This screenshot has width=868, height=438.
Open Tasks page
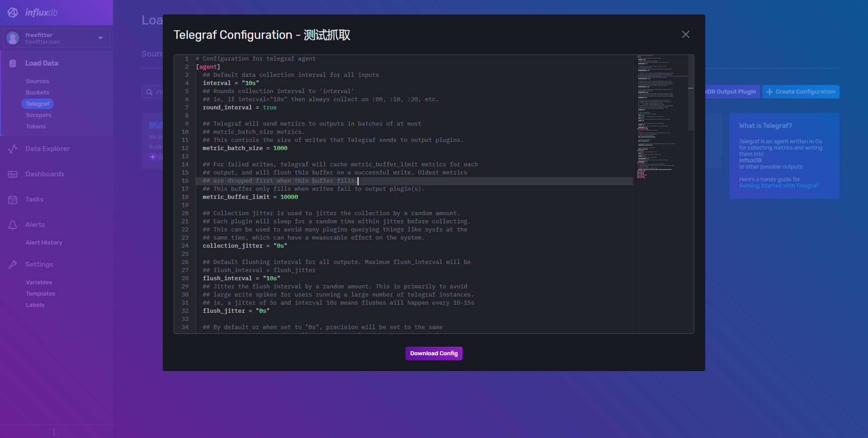34,199
